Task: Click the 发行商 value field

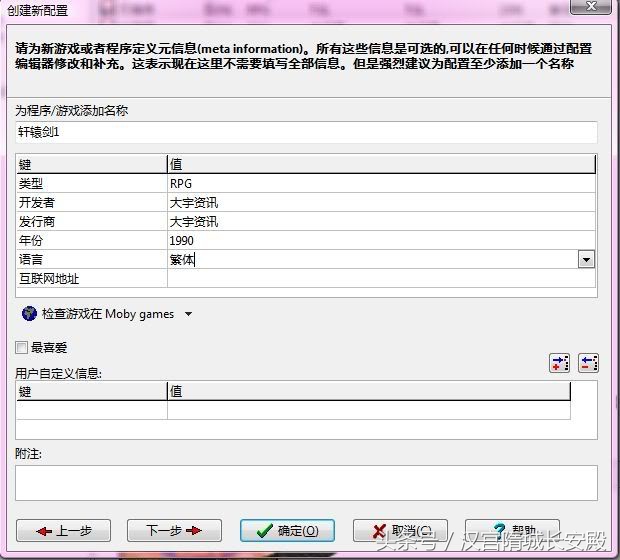Action: (380, 222)
